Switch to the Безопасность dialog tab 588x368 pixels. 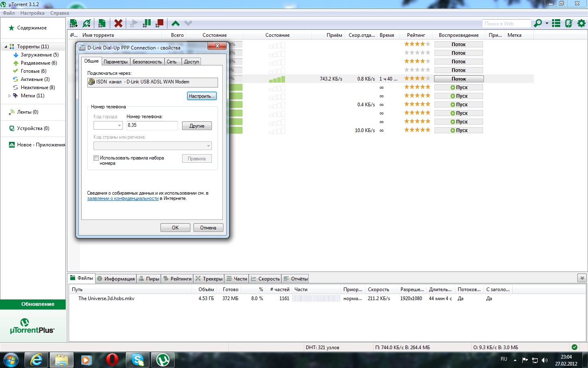tap(147, 62)
